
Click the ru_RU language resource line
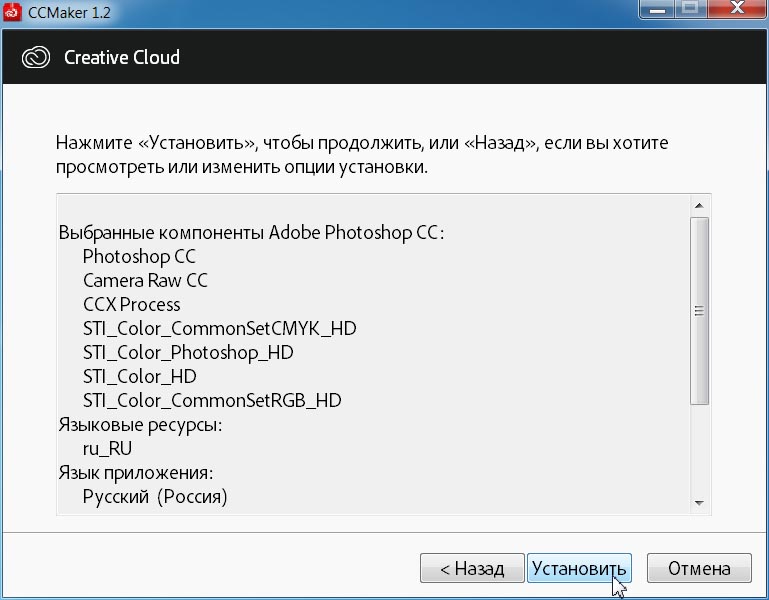107,448
